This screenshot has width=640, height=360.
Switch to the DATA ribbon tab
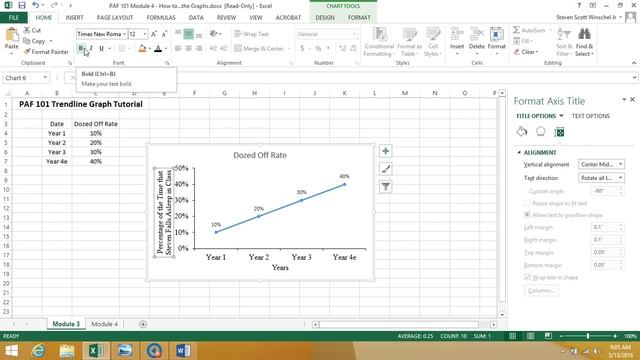[196, 18]
